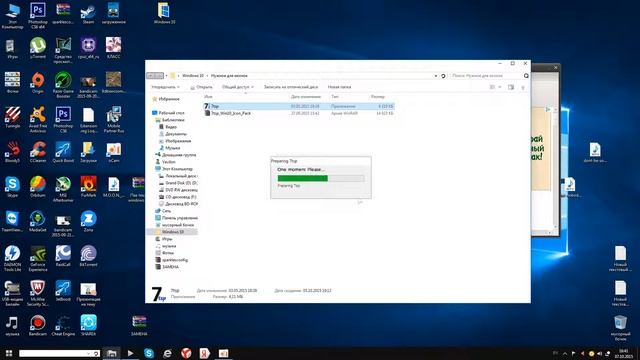Open the Photoshop CS6 x64 desktop shortcut
The height and width of the screenshot is (360, 640).
click(x=38, y=15)
